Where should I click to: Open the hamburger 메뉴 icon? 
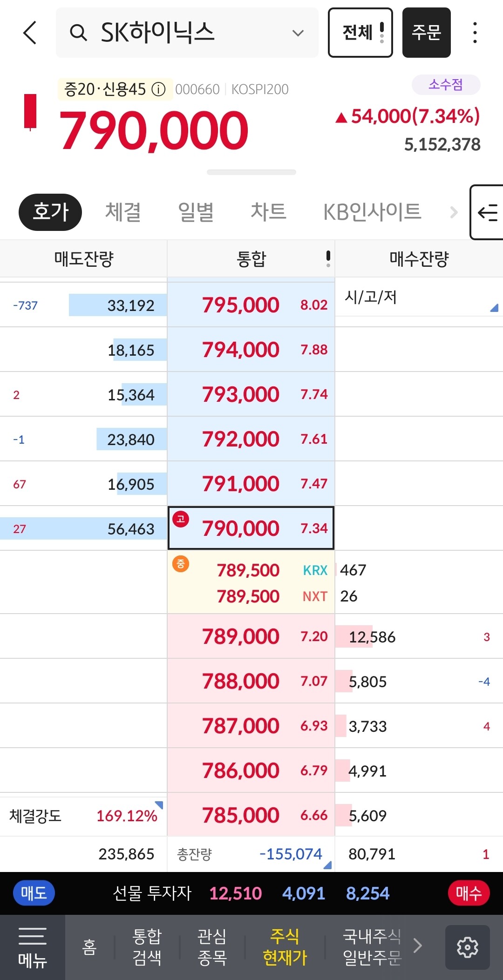tap(32, 947)
